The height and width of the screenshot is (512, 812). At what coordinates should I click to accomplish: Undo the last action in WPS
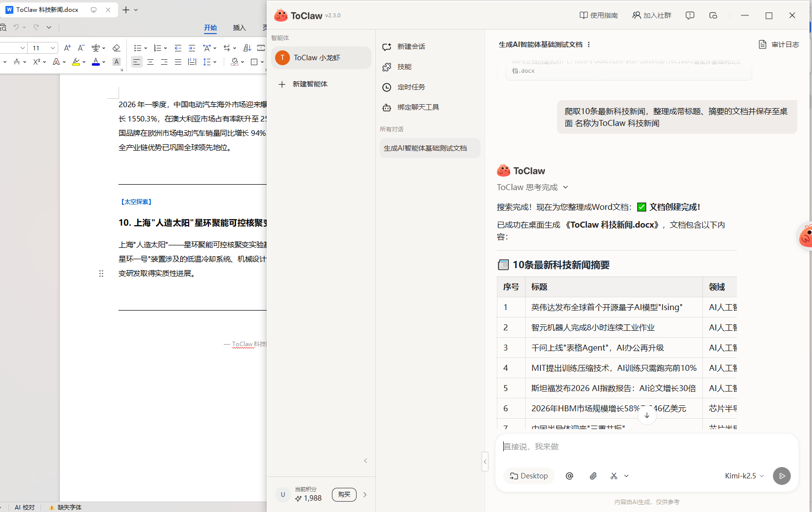point(16,27)
